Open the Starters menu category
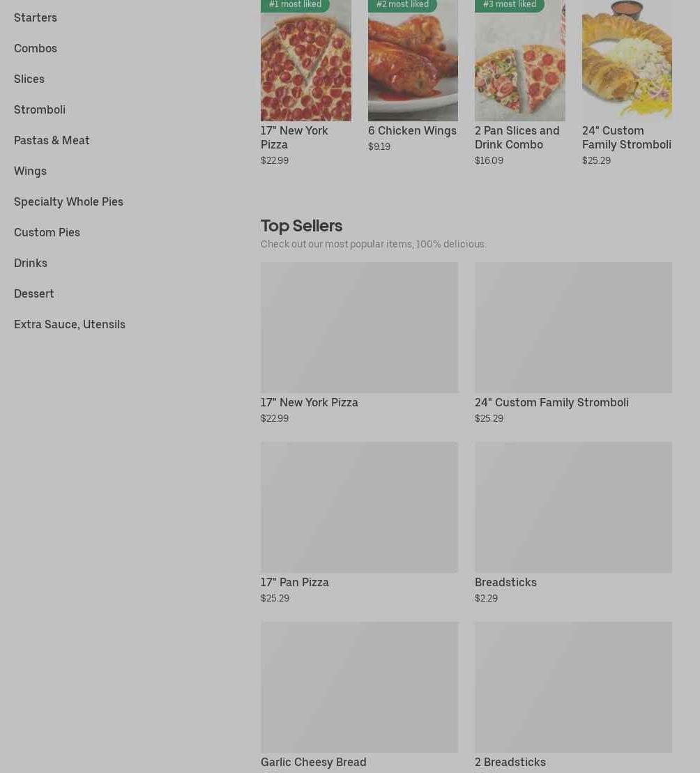Image resolution: width=700 pixels, height=773 pixels. 36,17
